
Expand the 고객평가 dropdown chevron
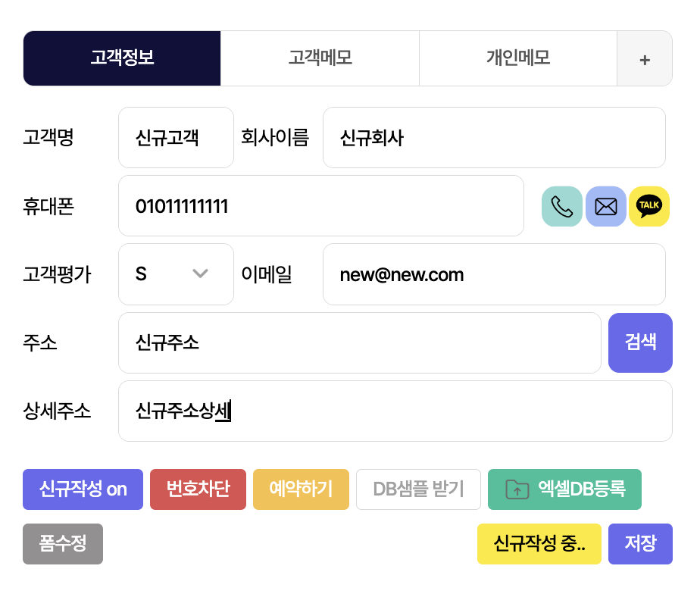(201, 274)
